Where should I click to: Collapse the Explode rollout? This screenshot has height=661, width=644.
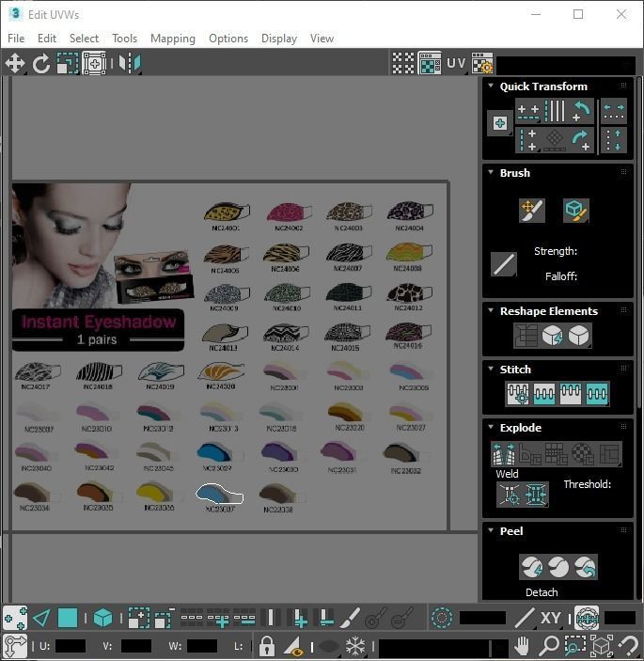[491, 427]
